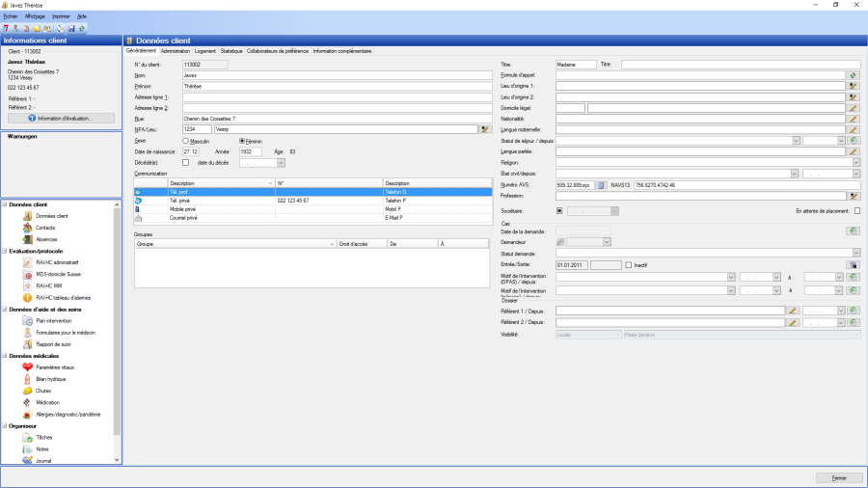Collapse the Evaluation/protocole tree section
The width and height of the screenshot is (868, 488).
4,250
